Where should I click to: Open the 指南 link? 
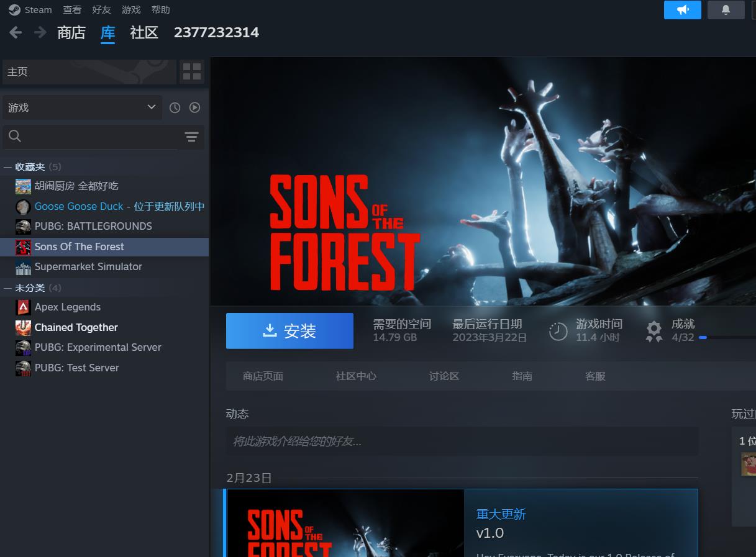522,376
